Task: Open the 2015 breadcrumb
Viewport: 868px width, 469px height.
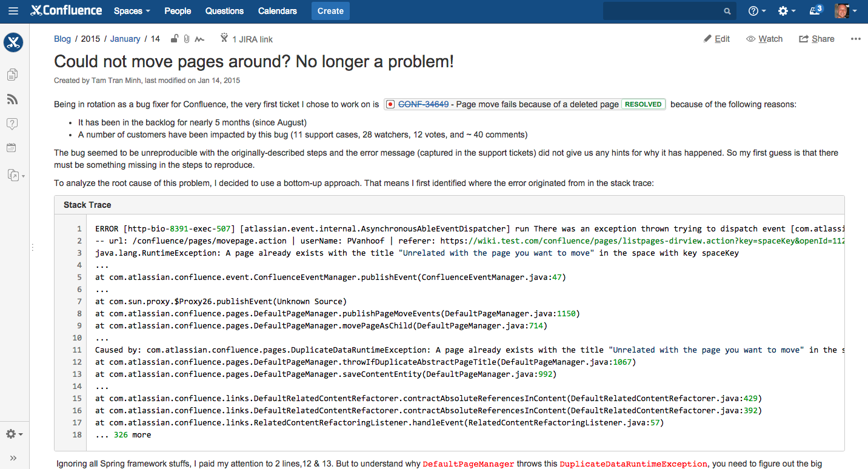Action: pyautogui.click(x=90, y=39)
